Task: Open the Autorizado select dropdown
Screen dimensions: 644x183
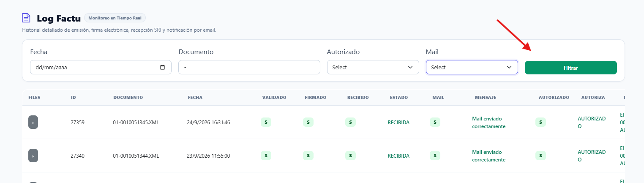Action: 373,67
